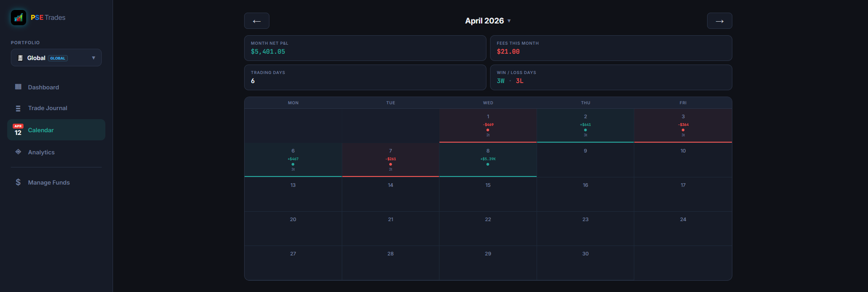This screenshot has height=292, width=868.
Task: Select April 7 with -$261 loss
Action: click(390, 160)
